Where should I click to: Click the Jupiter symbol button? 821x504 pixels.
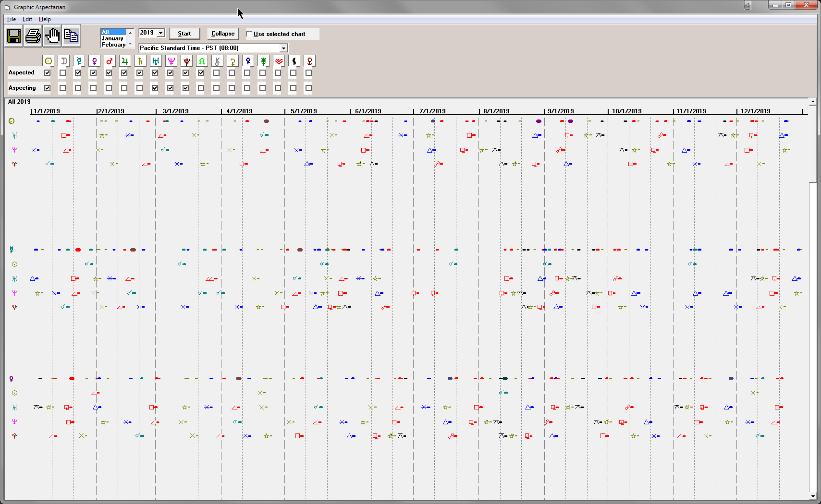tap(125, 61)
